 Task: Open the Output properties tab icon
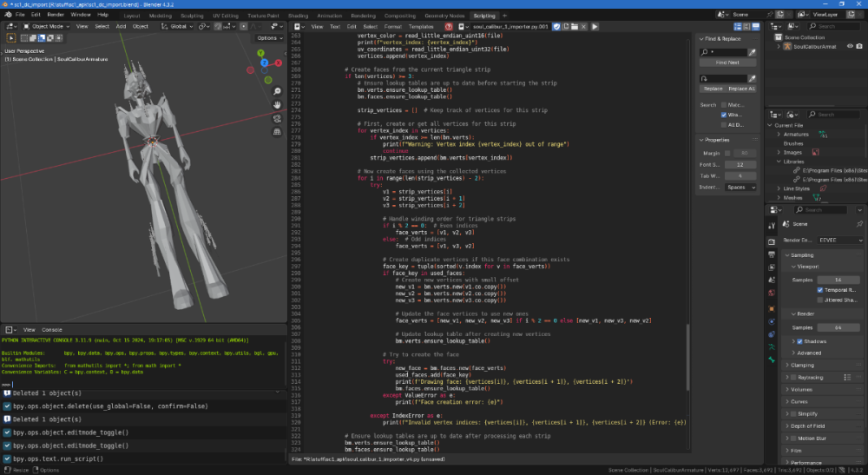pos(772,255)
